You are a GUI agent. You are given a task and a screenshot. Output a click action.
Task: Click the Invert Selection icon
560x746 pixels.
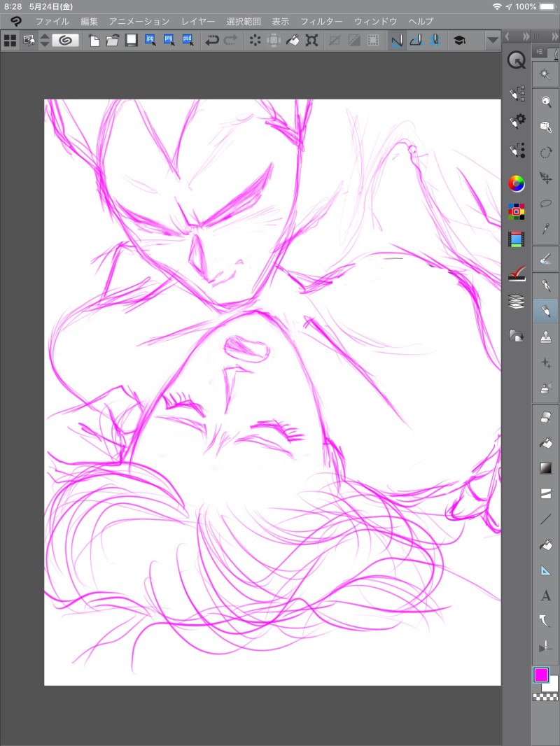coord(354,41)
